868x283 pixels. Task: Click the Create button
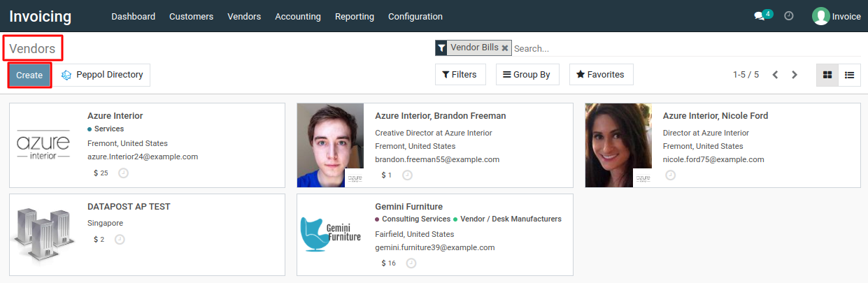(29, 75)
